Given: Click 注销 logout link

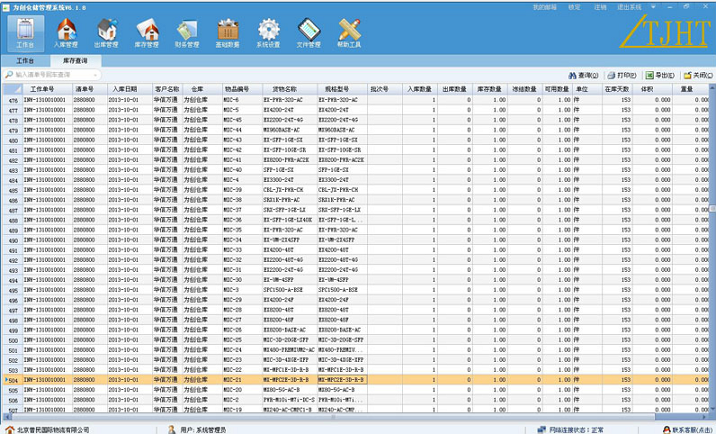Looking at the screenshot, I should (x=600, y=7).
